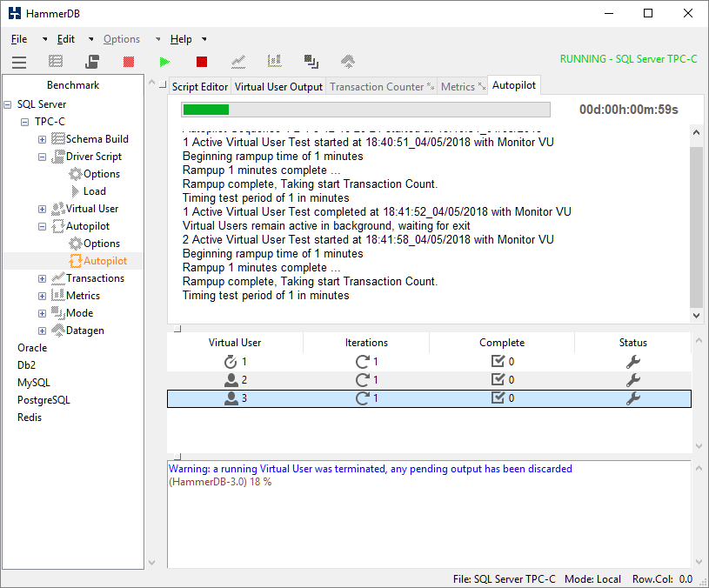Click the Datagen upload arrow toolbar icon
This screenshot has width=709, height=588.
[x=348, y=62]
